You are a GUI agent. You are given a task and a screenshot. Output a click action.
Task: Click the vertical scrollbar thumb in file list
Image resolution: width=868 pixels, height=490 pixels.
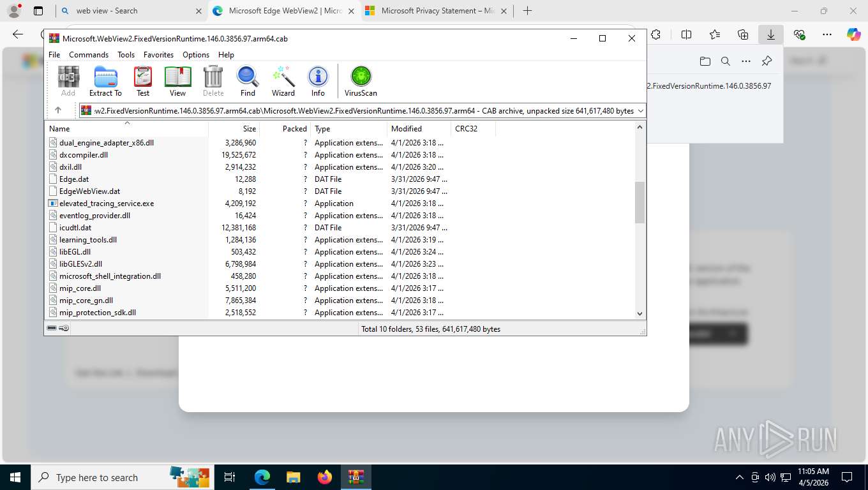pyautogui.click(x=640, y=202)
